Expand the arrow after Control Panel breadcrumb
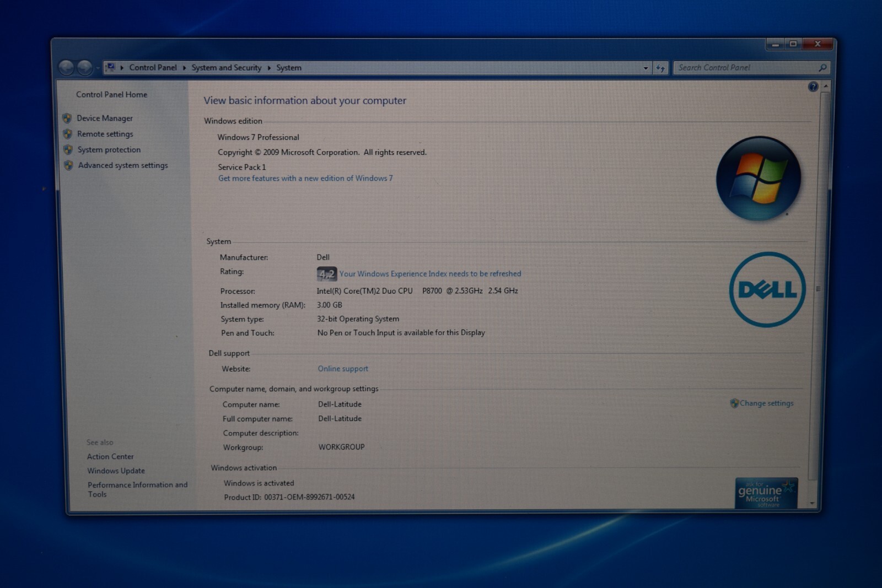 point(184,68)
